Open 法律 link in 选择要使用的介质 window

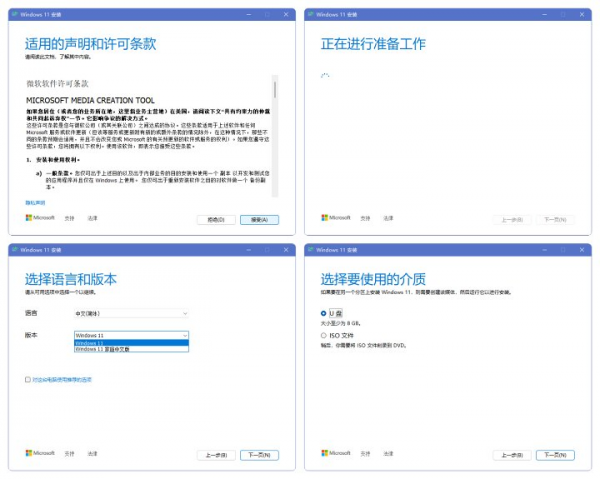pyautogui.click(x=388, y=453)
